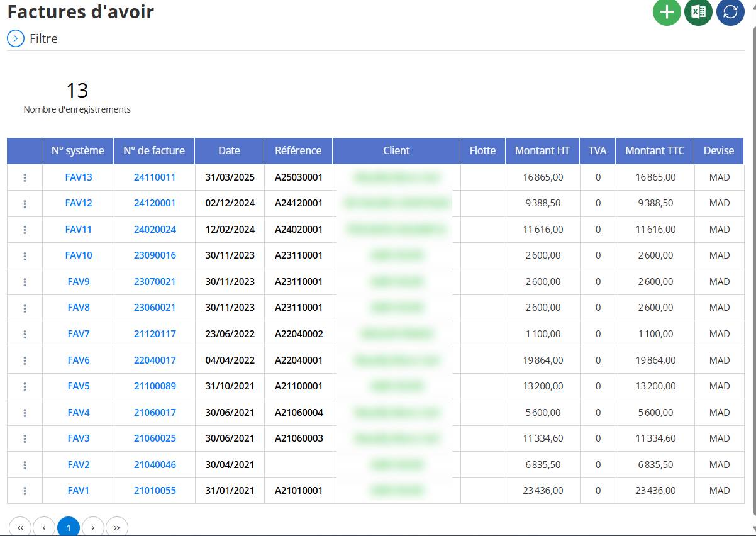Sort by the Montant TTC column header
This screenshot has height=536, width=756.
[x=655, y=150]
